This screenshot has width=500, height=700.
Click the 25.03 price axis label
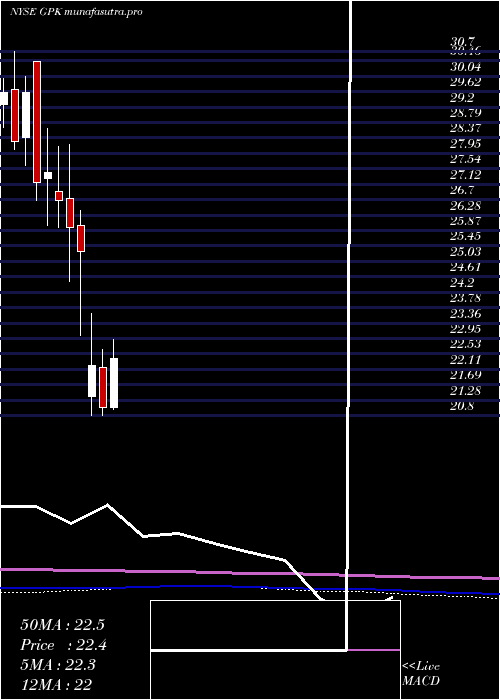tap(466, 252)
